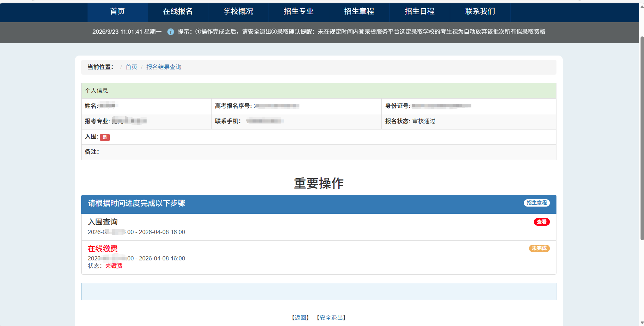This screenshot has height=326, width=644.
Task: Go to 首页 in the navigation bar
Action: (117, 11)
